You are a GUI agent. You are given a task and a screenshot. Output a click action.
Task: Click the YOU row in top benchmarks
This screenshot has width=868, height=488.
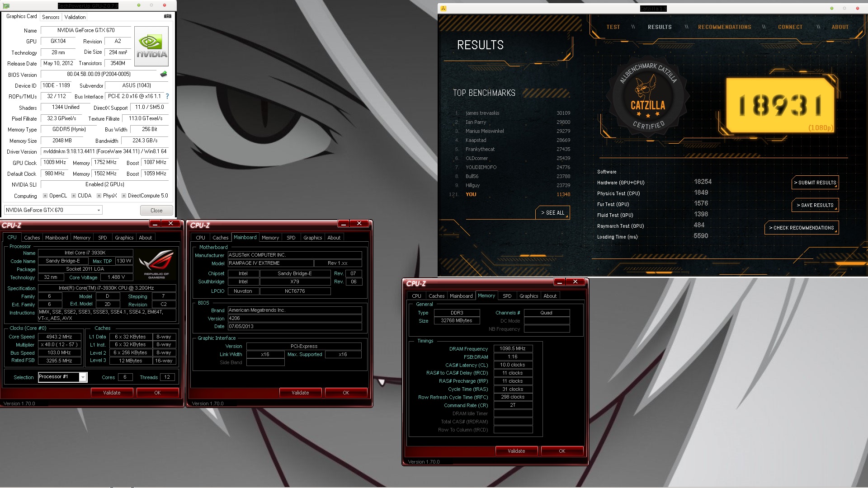click(x=510, y=194)
